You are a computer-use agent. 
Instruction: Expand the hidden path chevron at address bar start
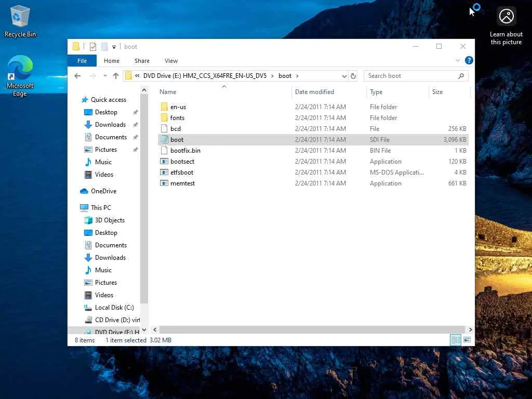click(137, 76)
